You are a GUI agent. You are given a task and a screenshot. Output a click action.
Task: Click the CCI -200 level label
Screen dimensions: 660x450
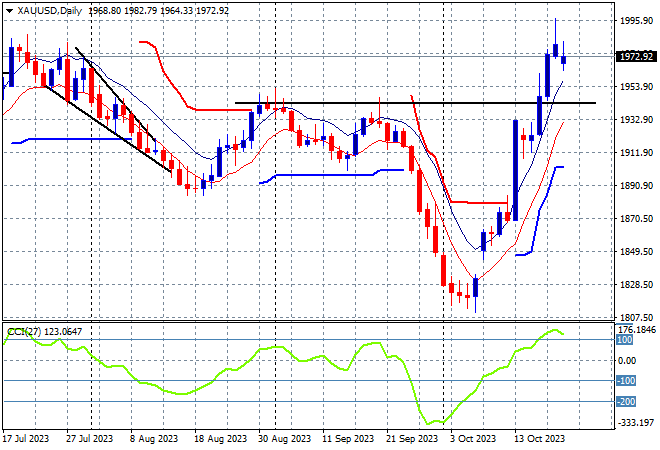click(625, 401)
